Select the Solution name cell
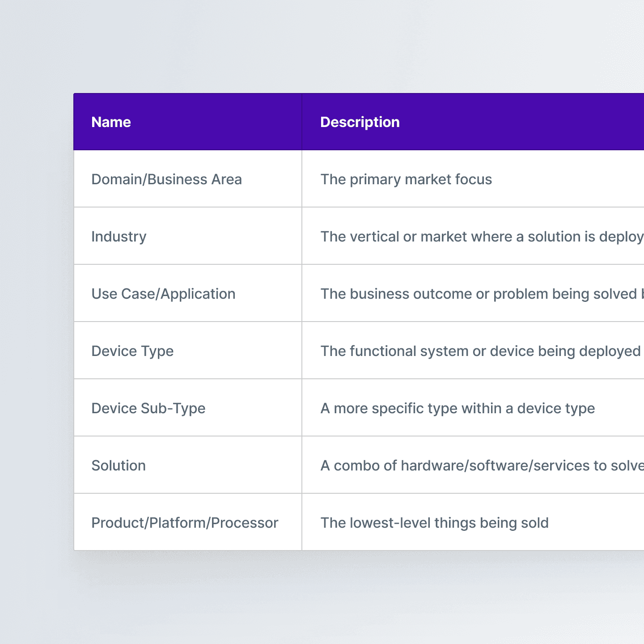Viewport: 644px width, 644px height. 188,465
